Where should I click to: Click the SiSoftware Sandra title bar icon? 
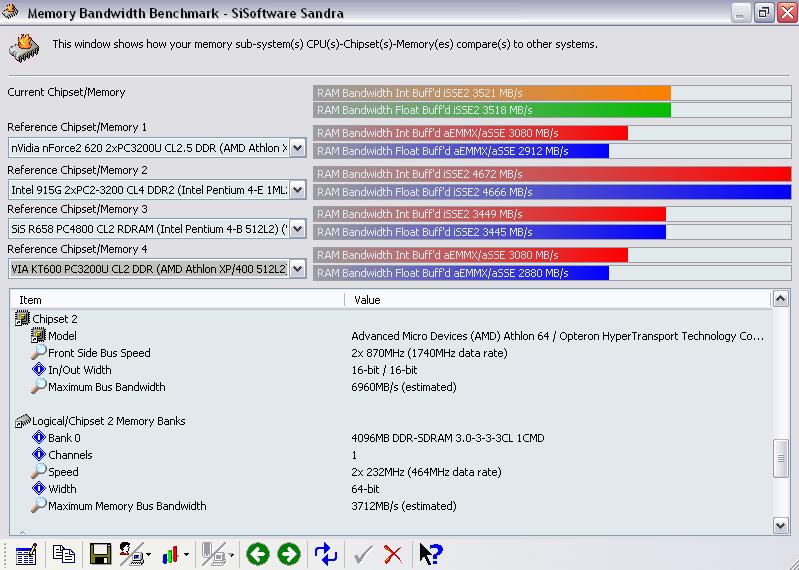pos(10,11)
